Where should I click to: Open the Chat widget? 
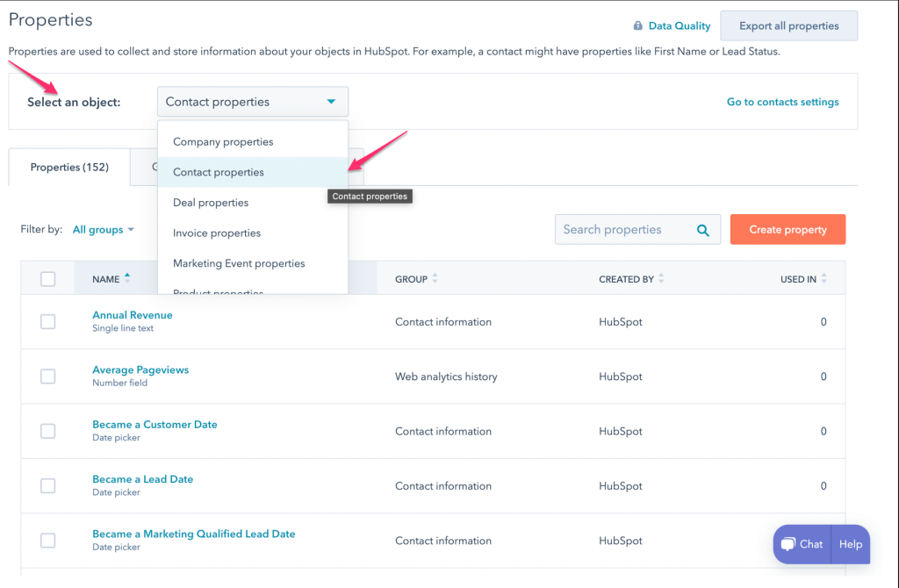[802, 544]
